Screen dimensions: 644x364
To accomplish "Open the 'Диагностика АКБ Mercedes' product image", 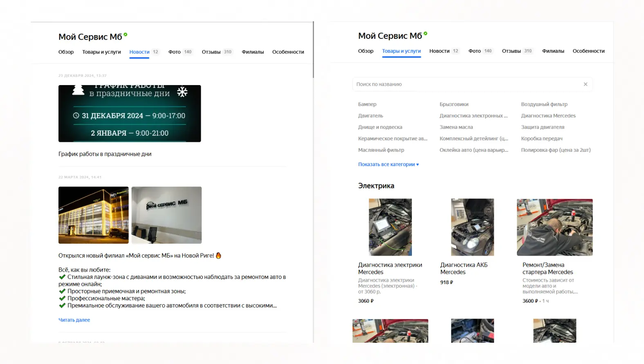I will 472,227.
